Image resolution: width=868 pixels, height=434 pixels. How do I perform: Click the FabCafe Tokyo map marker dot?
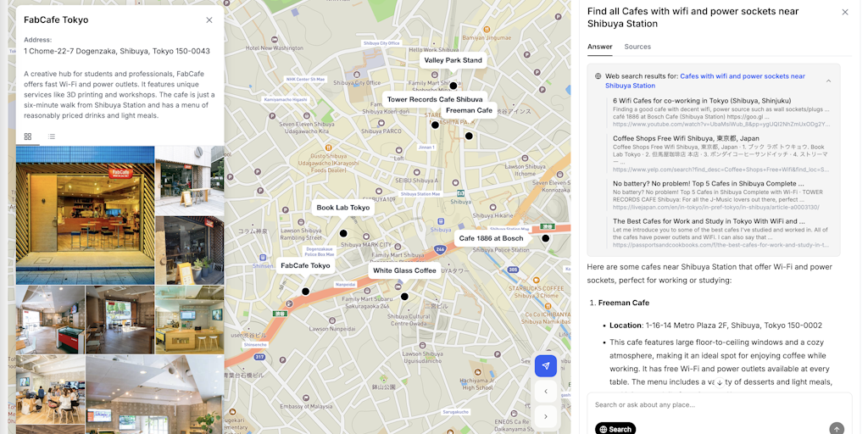(305, 292)
